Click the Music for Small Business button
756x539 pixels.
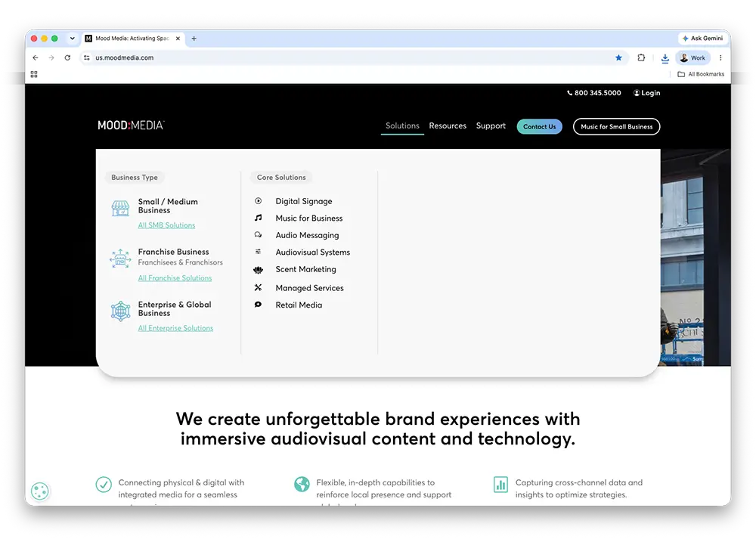[616, 127]
